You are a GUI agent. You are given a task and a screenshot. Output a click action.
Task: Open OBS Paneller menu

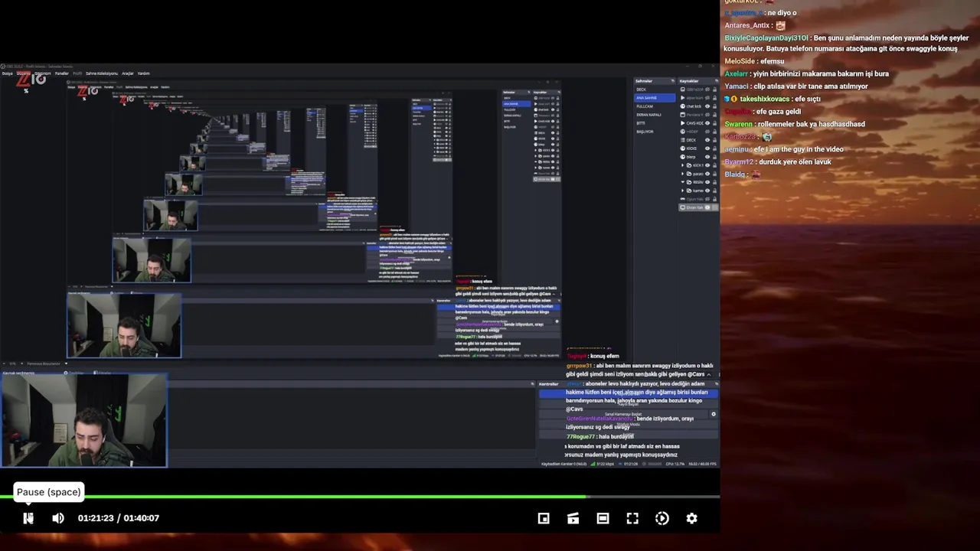(x=62, y=73)
